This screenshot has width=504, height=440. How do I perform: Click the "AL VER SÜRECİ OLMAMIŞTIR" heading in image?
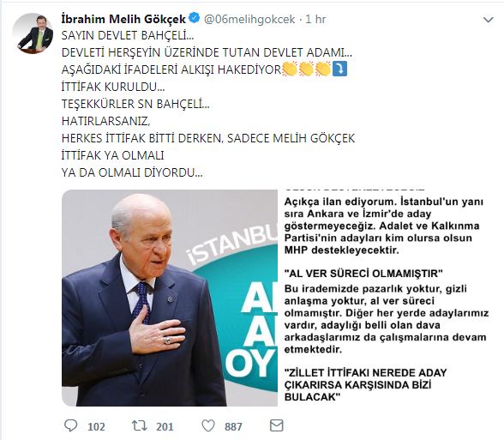363,274
